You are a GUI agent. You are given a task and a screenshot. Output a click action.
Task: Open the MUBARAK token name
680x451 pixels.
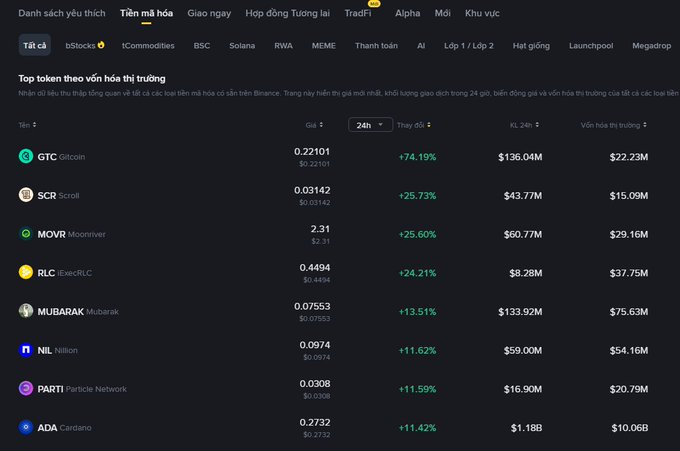point(78,311)
